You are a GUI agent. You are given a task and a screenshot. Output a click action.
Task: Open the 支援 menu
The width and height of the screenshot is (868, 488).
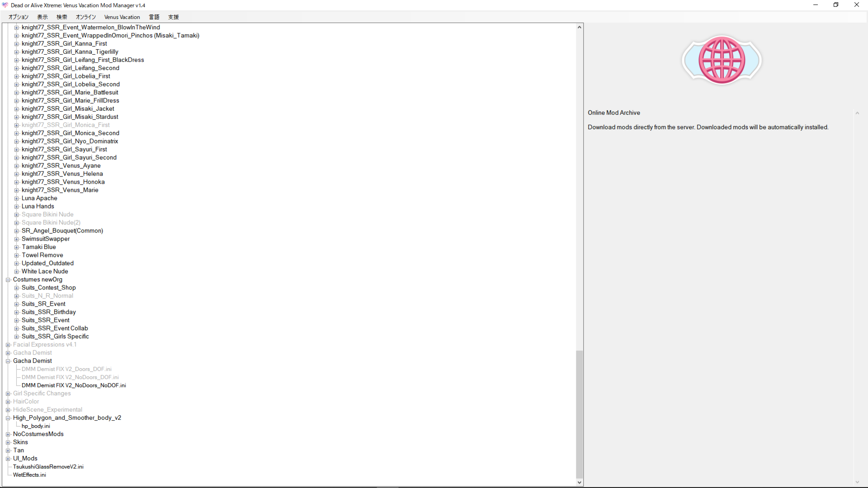coord(174,17)
